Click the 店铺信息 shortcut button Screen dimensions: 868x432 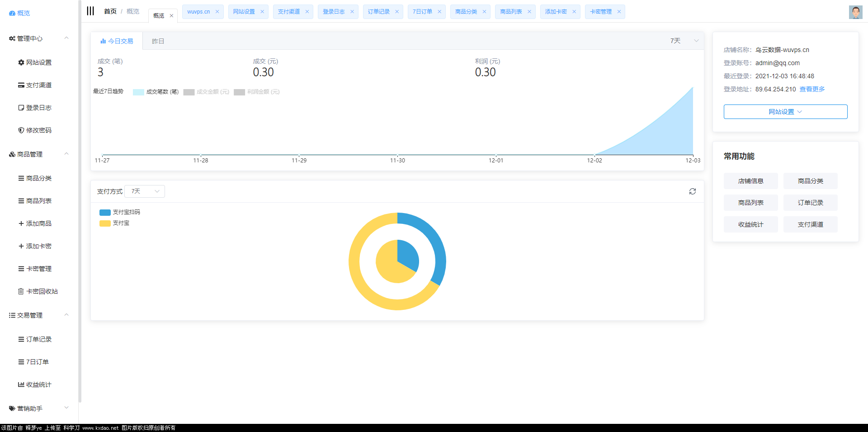tap(750, 181)
